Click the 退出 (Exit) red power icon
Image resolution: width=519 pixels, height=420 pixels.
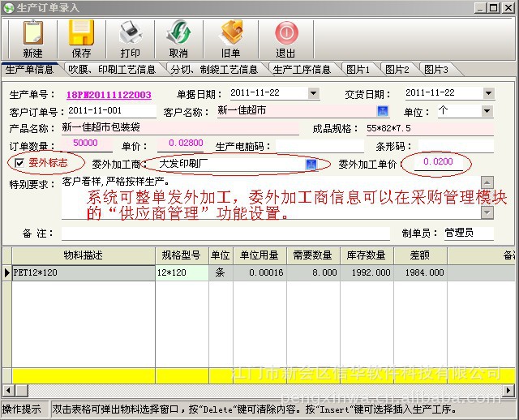286,32
